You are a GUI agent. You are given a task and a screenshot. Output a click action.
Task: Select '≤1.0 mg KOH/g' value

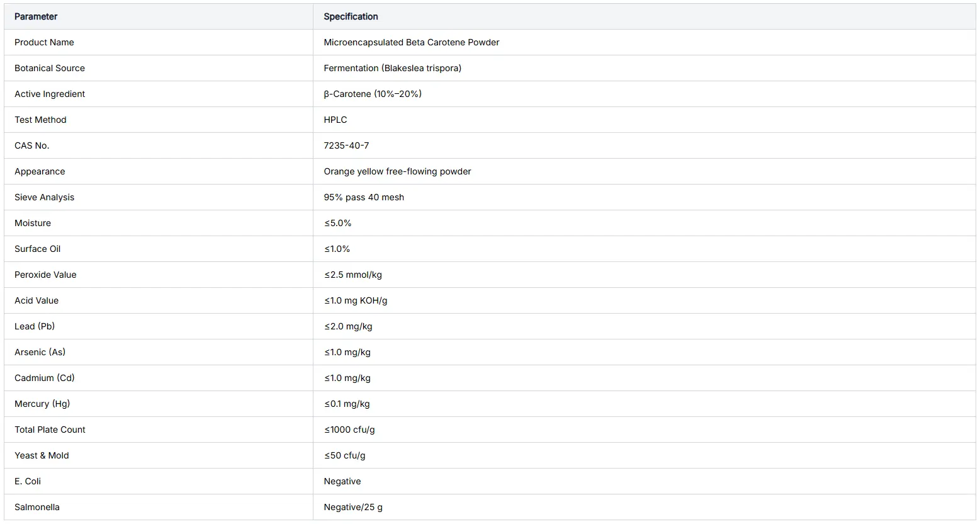point(356,300)
